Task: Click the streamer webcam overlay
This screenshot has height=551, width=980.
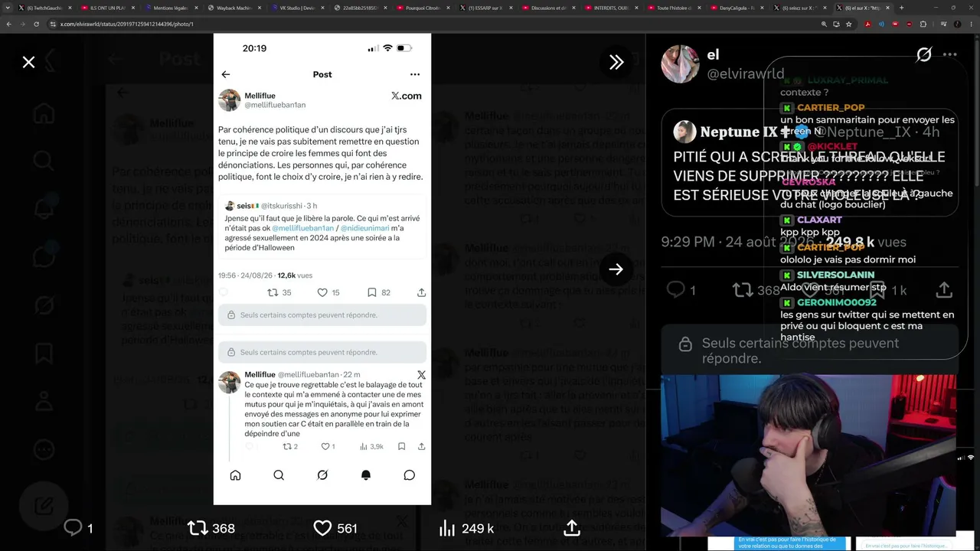Action: click(808, 455)
